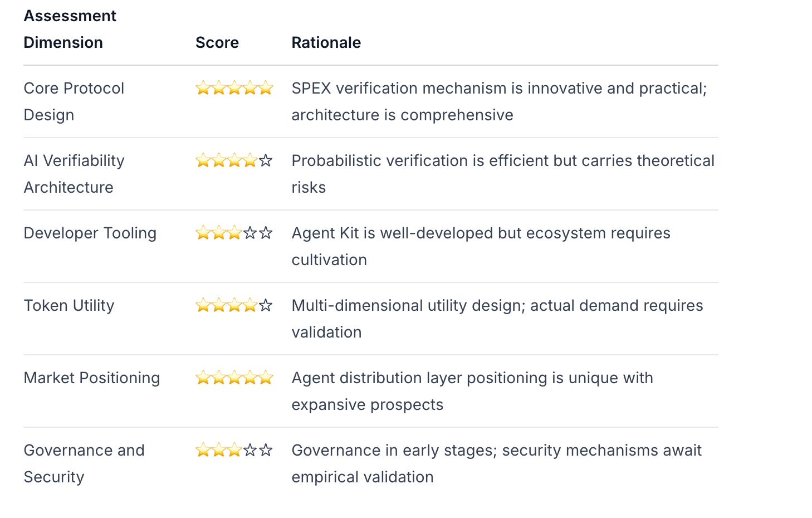Click the SPEX verification mechanism rationale text
Screen dimensions: 812x518
[498, 101]
